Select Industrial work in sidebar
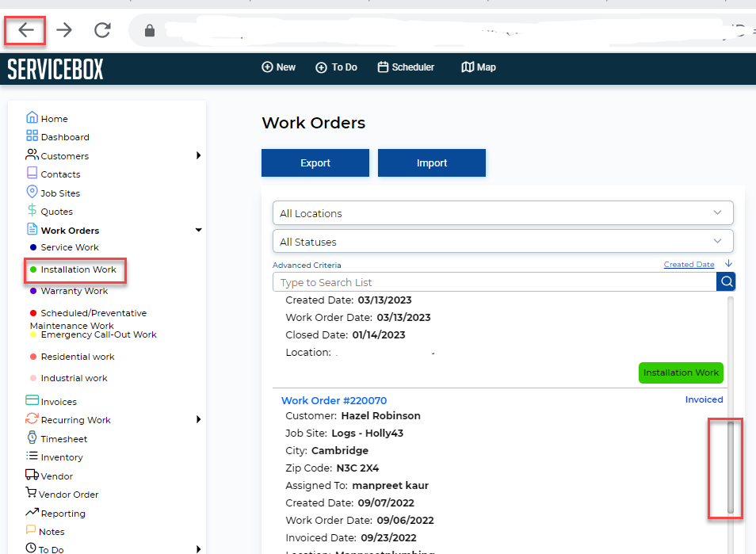The image size is (756, 554). pos(74,378)
